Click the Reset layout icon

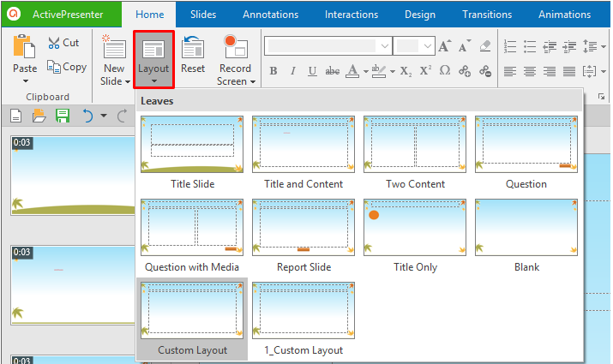(x=193, y=48)
